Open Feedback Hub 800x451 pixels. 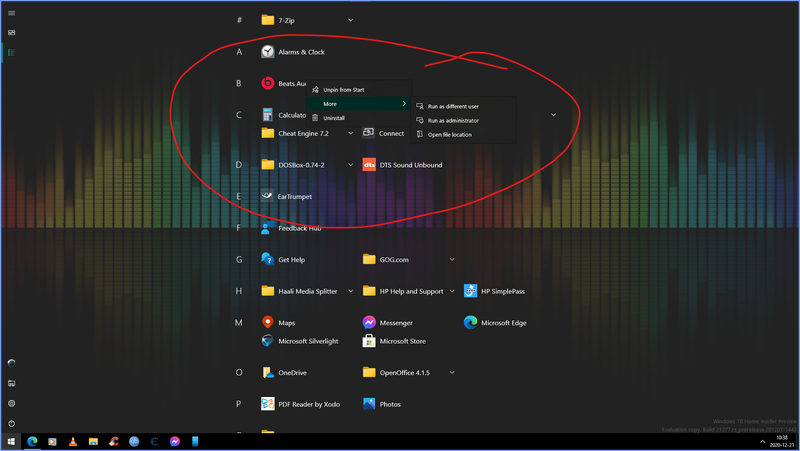[x=291, y=228]
